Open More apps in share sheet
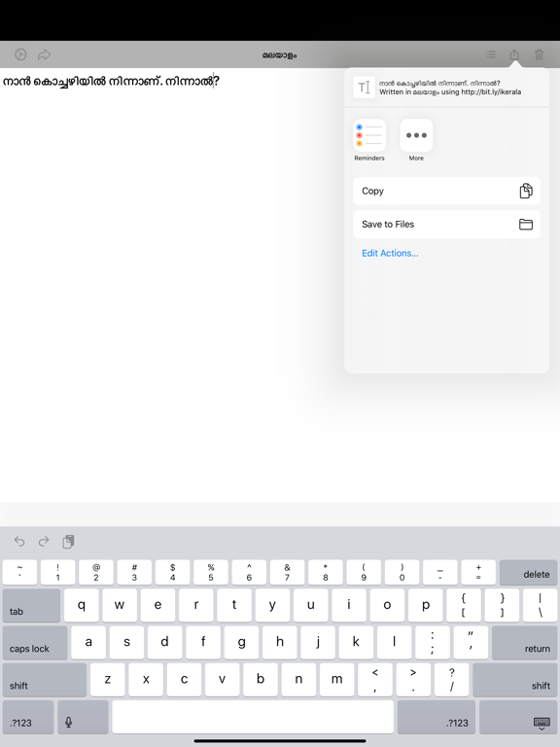This screenshot has height=747, width=560. (x=416, y=140)
